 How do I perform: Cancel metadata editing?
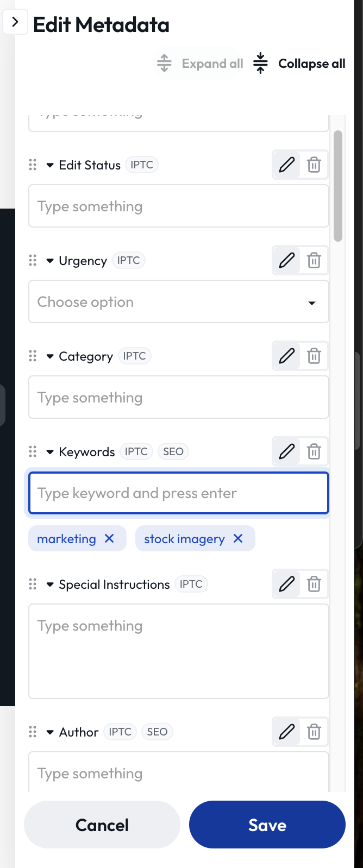(102, 825)
